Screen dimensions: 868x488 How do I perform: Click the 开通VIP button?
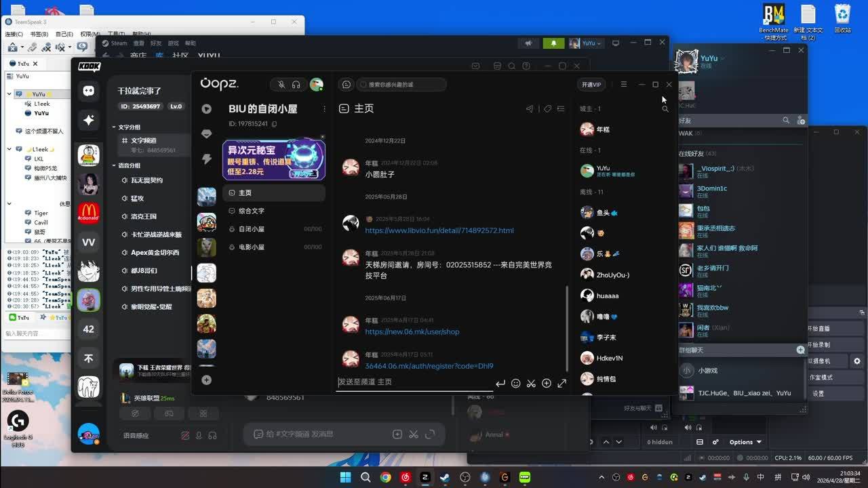pyautogui.click(x=591, y=85)
